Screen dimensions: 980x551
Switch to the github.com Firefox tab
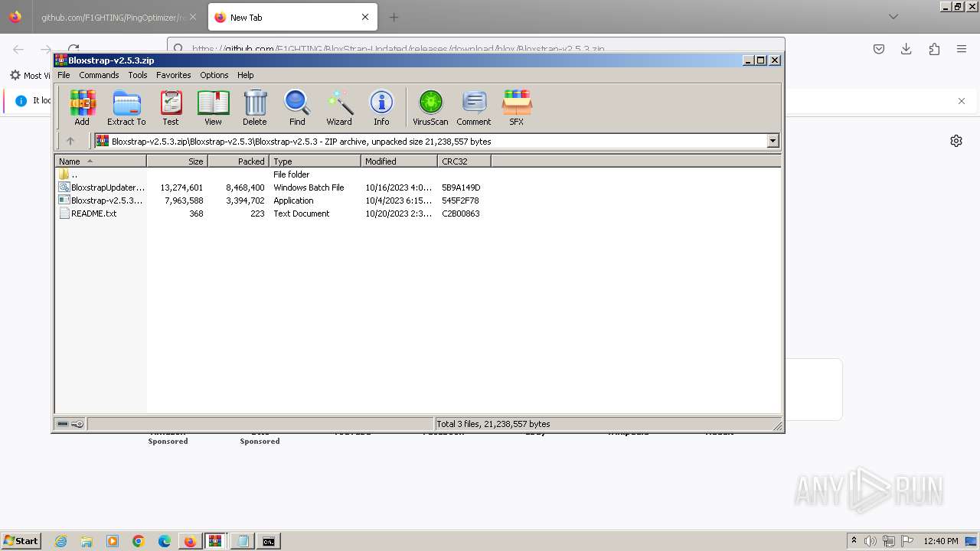[x=113, y=17]
